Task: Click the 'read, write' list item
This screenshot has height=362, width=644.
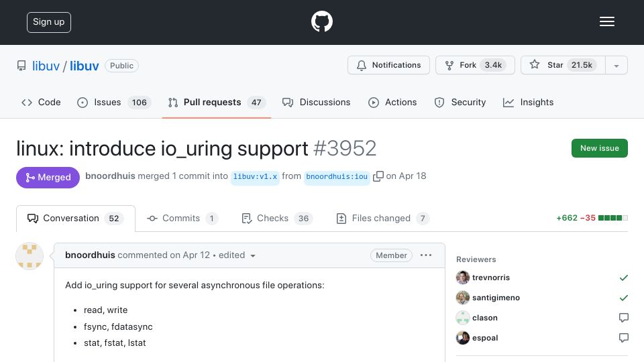Action: pyautogui.click(x=105, y=310)
